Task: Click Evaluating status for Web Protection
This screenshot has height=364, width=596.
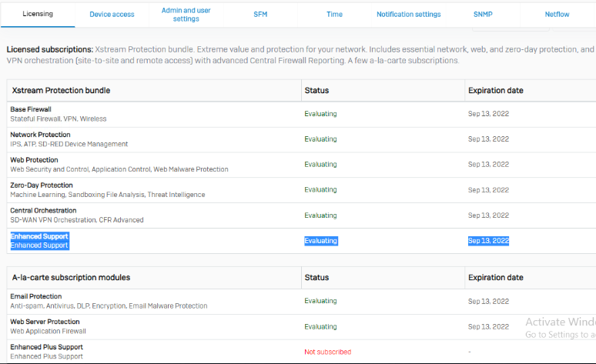Action: [320, 164]
